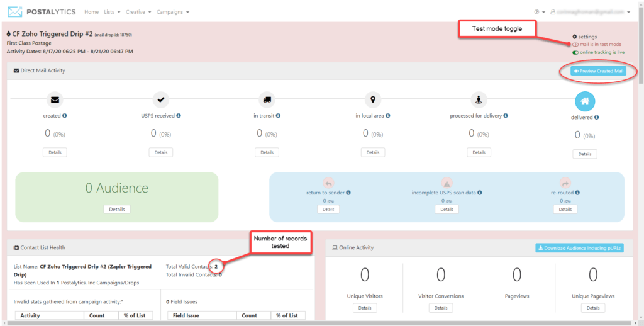644x326 pixels.
Task: Click Download Audience Including pURLs button
Action: [580, 248]
